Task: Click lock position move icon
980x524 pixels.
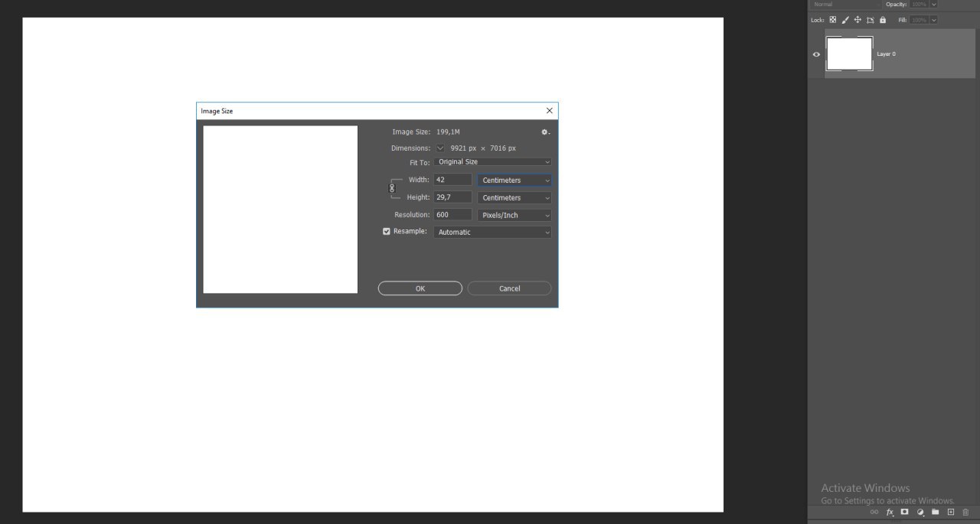Action: tap(857, 20)
